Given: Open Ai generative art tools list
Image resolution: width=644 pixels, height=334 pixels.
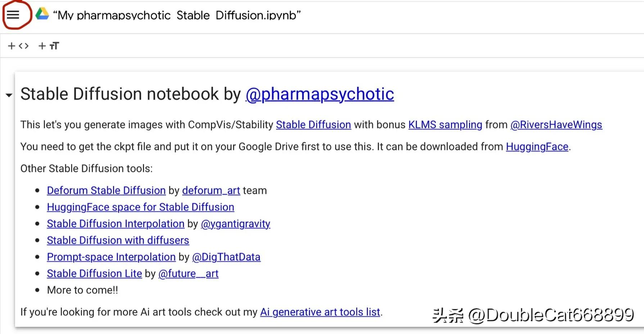Looking at the screenshot, I should click(x=320, y=312).
